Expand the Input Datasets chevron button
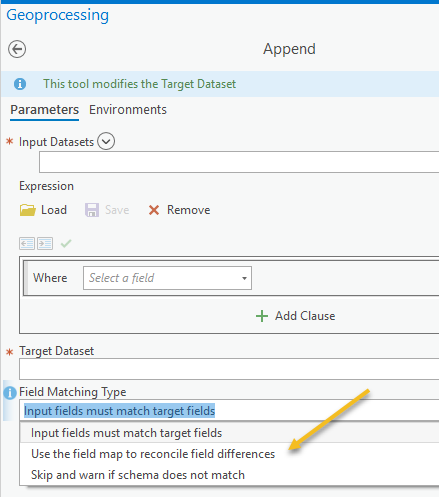Image resolution: width=439 pixels, height=497 pixels. [x=106, y=141]
